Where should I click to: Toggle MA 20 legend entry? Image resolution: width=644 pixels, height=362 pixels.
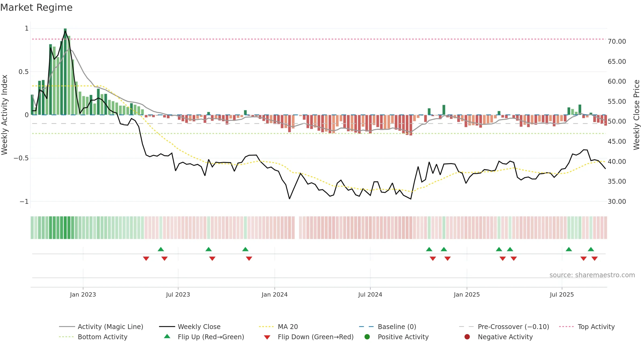tap(279, 327)
